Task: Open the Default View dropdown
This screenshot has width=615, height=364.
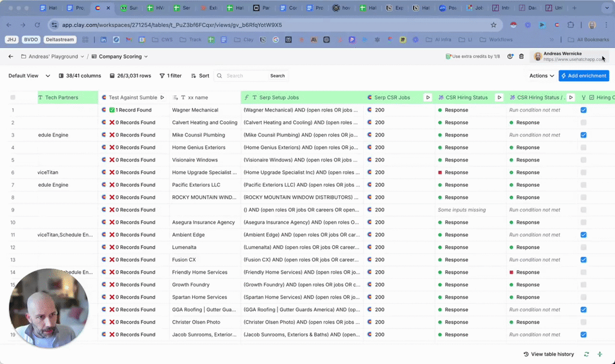Action: click(29, 76)
